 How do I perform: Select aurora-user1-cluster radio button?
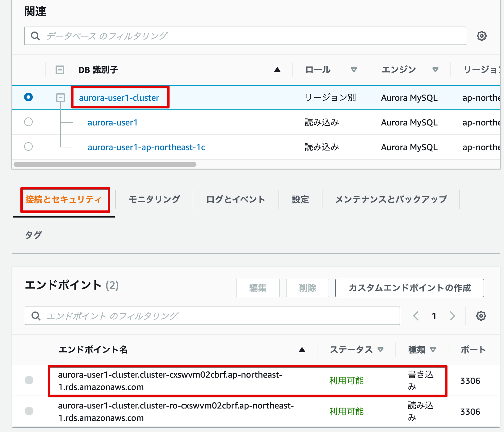pyautogui.click(x=28, y=97)
